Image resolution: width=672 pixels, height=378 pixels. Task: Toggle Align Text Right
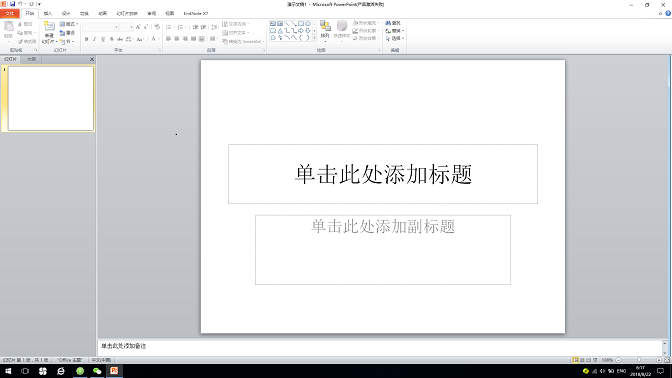point(185,39)
